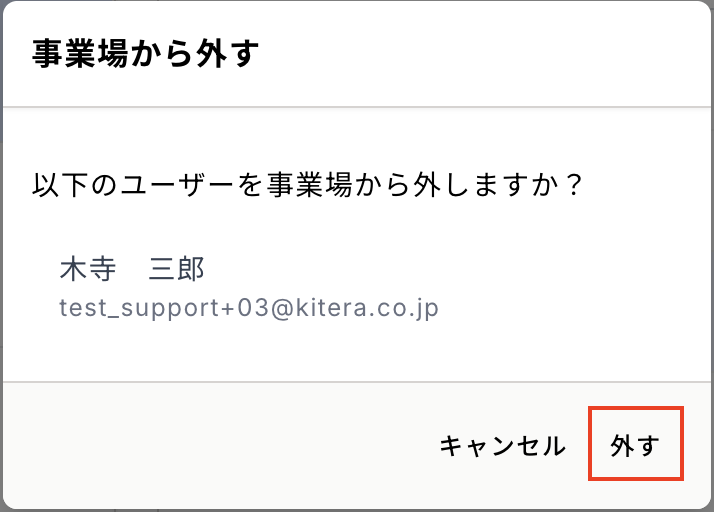Screen dimensions: 714x512
Task: Click the word 事業場 in the title
Action: [x=76, y=54]
